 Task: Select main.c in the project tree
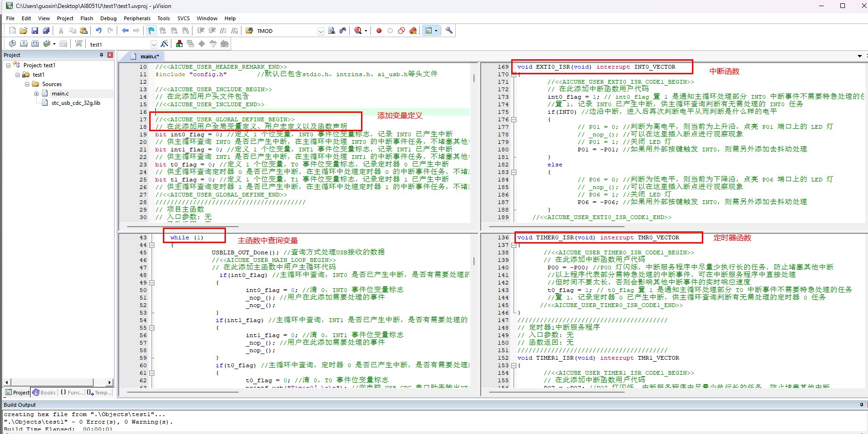[60, 94]
